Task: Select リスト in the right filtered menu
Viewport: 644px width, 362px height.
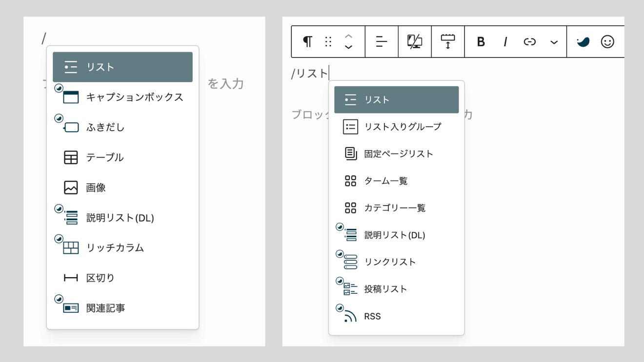Action: point(397,100)
